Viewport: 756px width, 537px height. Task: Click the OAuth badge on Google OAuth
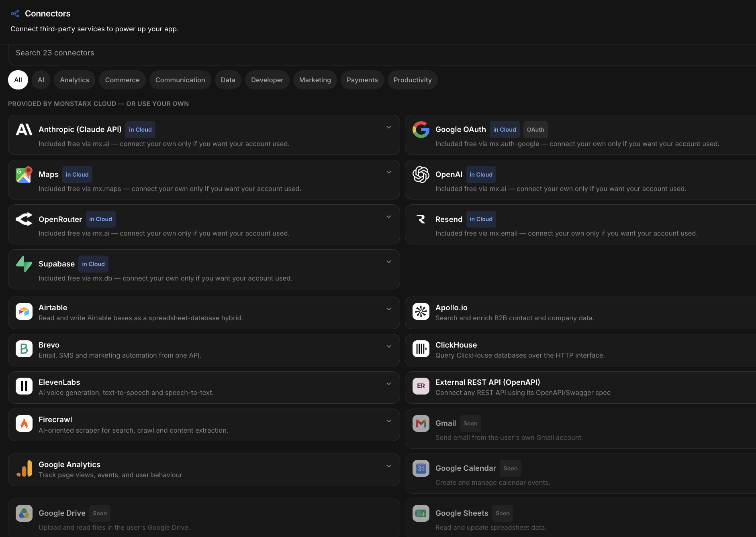[535, 130]
